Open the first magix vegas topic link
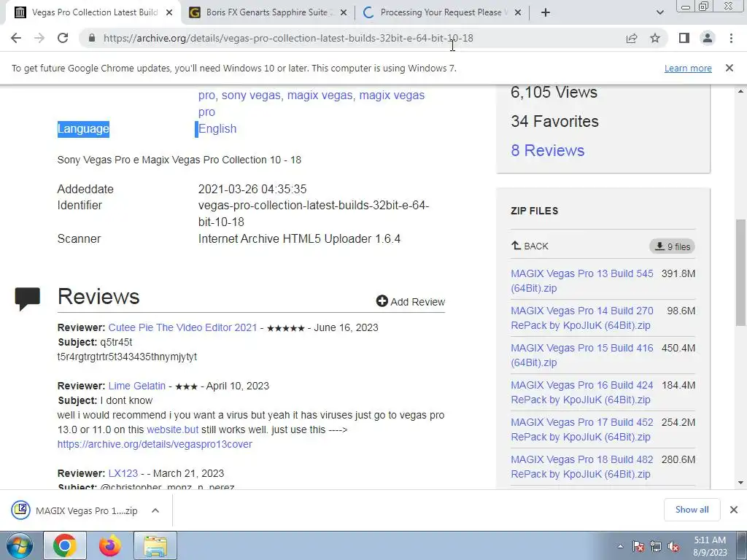 [x=320, y=96]
